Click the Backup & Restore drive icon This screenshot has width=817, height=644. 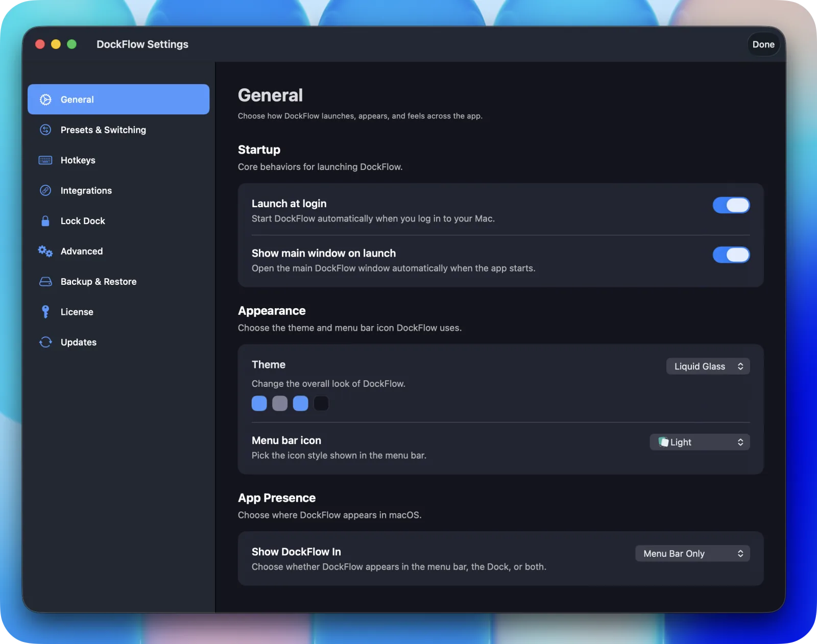[x=45, y=282]
